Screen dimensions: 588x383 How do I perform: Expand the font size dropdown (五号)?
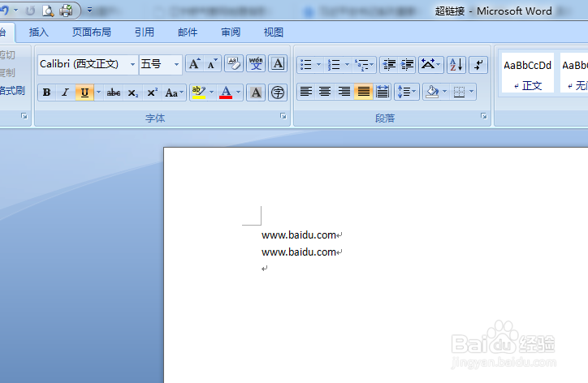176,64
